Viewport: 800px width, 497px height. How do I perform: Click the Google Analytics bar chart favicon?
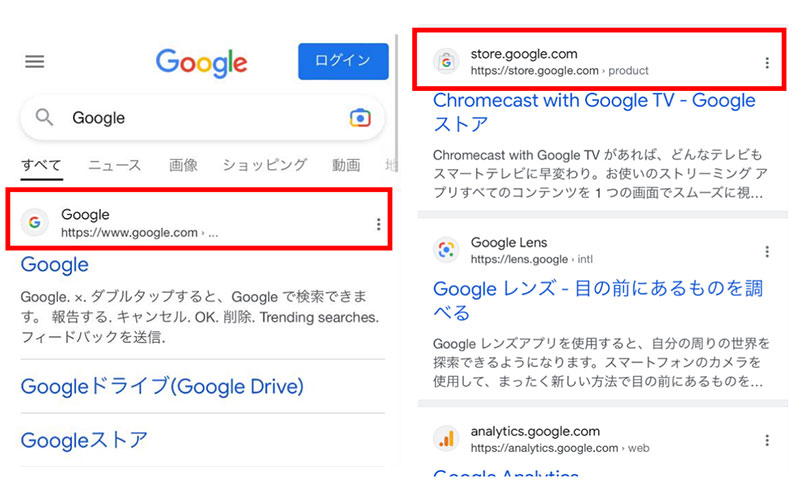[446, 439]
